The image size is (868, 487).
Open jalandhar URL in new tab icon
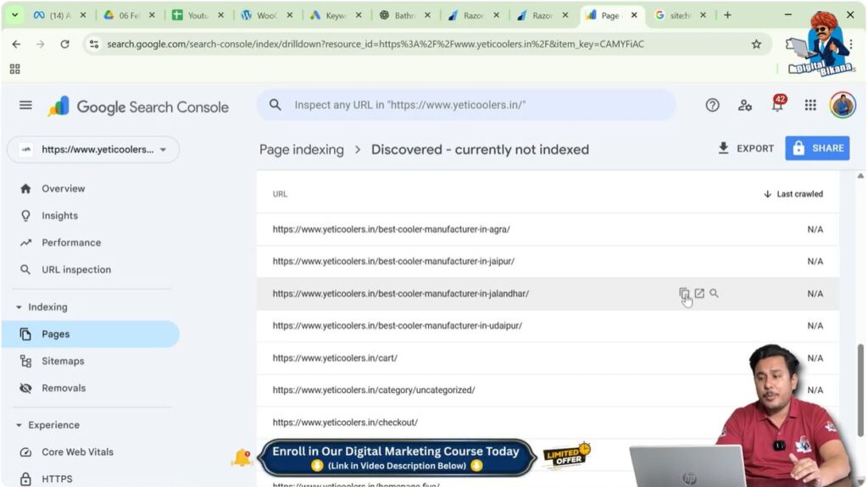click(x=699, y=293)
